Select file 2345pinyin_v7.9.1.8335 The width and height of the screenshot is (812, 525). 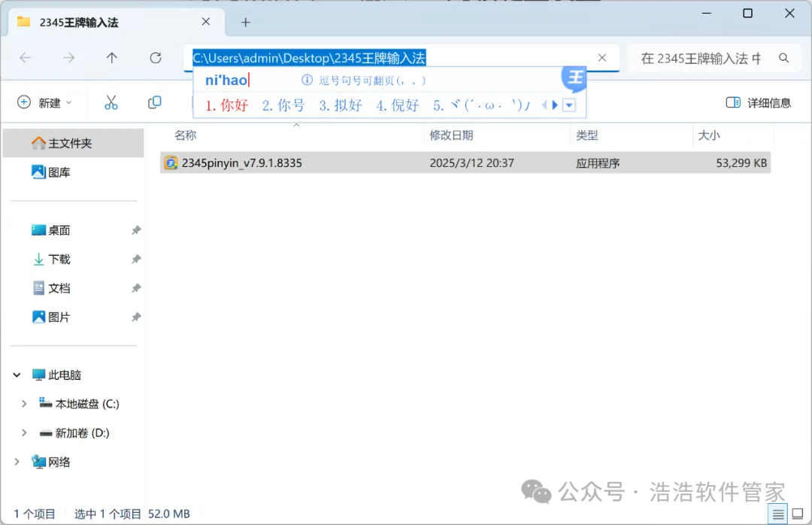[x=465, y=162]
